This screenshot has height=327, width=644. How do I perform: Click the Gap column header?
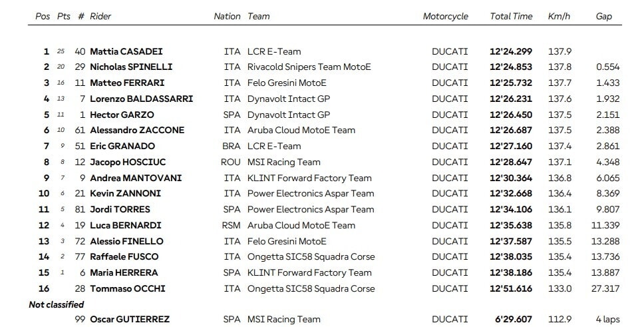[604, 17]
